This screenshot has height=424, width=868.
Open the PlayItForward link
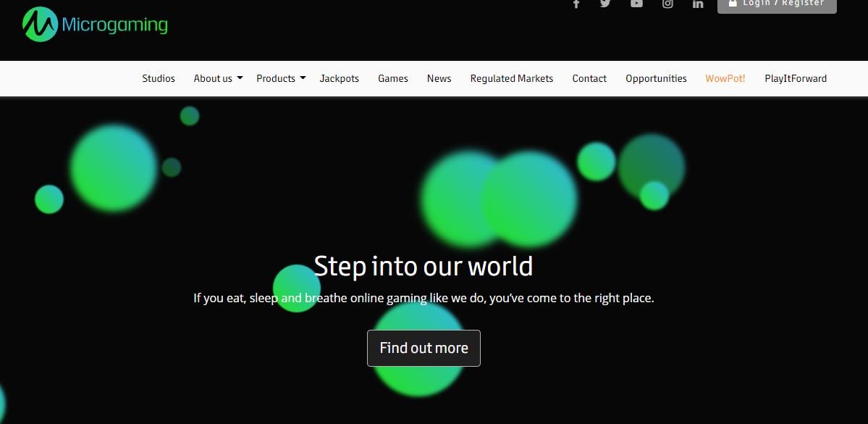[796, 78]
